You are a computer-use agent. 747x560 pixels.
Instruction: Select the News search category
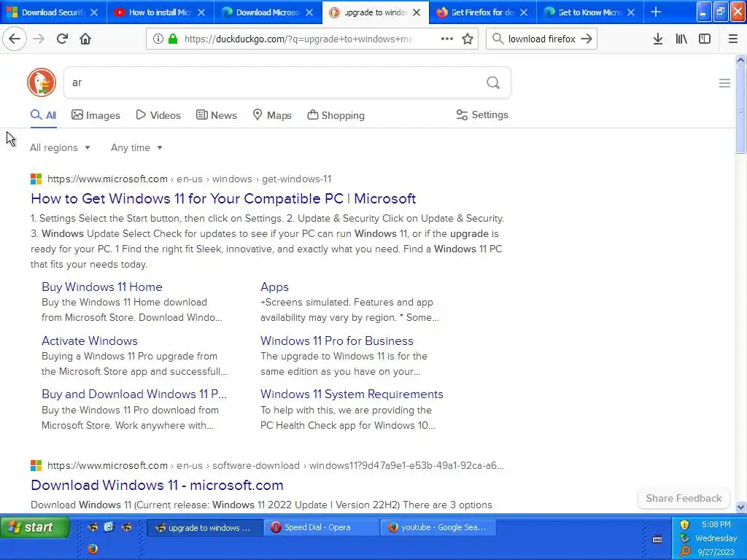(x=216, y=115)
